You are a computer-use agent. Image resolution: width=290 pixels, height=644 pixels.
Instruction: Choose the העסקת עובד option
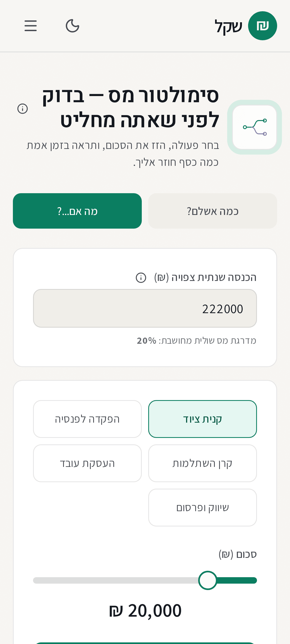[x=87, y=463]
